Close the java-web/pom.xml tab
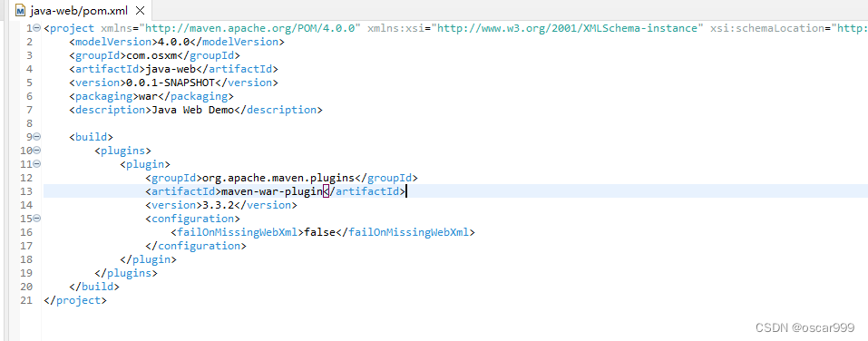The image size is (868, 341). (x=141, y=11)
